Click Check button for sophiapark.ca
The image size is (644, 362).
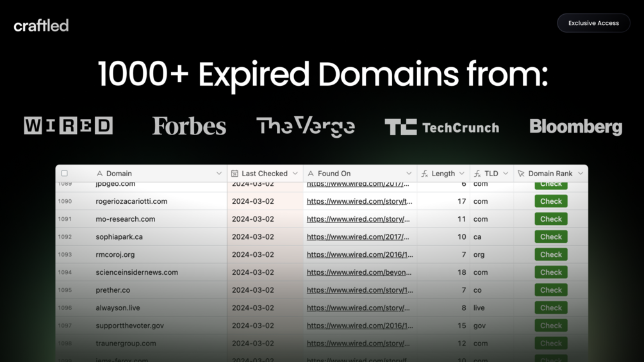coord(551,237)
